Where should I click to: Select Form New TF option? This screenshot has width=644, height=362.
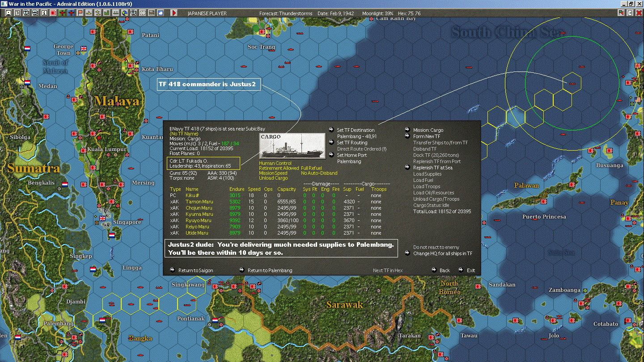pos(426,137)
